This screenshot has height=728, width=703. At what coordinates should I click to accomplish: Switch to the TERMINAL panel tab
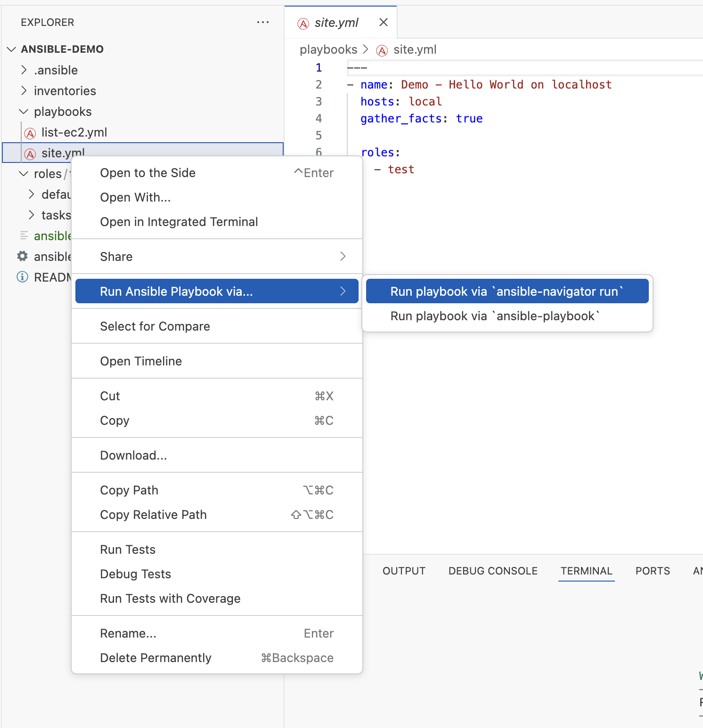(x=587, y=571)
